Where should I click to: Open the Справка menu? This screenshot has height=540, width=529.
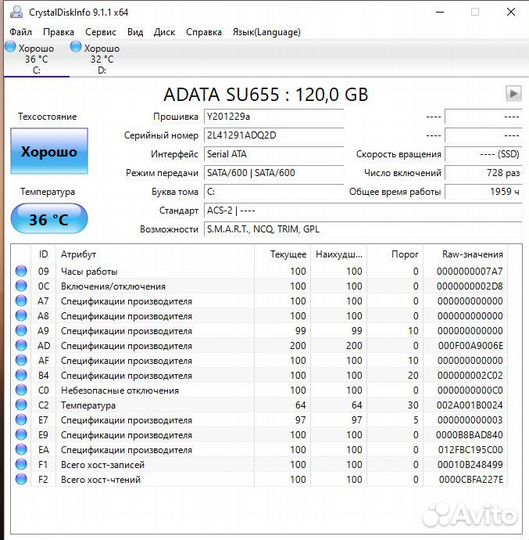pyautogui.click(x=204, y=32)
